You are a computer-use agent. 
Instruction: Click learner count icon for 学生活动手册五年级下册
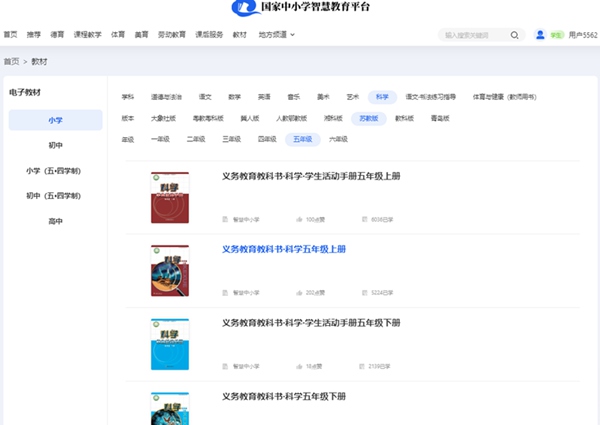[362, 366]
